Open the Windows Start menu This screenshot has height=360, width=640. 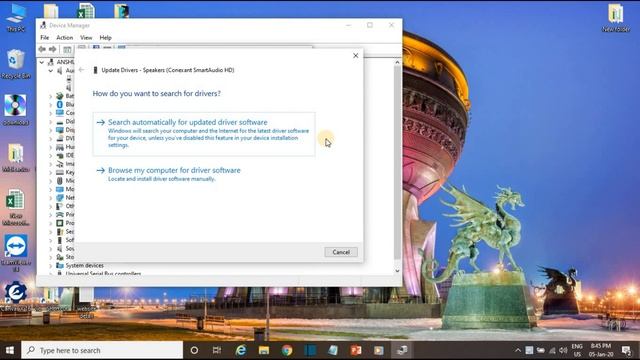pyautogui.click(x=10, y=350)
